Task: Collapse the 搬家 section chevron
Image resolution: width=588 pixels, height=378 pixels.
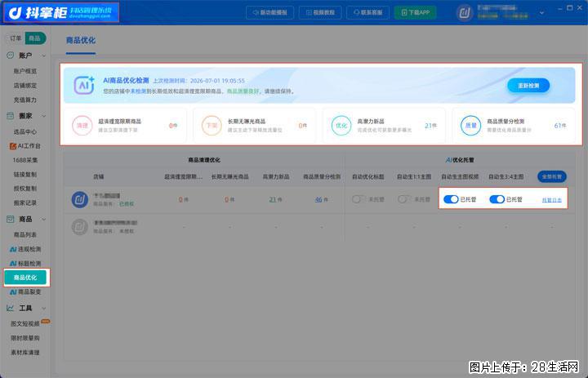Action: (x=44, y=116)
